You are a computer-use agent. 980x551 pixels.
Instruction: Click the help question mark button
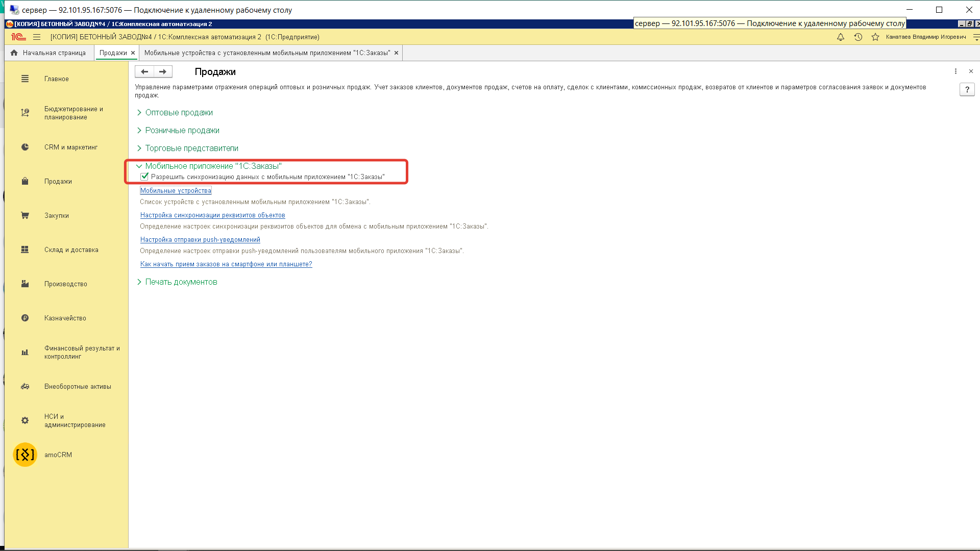click(967, 90)
